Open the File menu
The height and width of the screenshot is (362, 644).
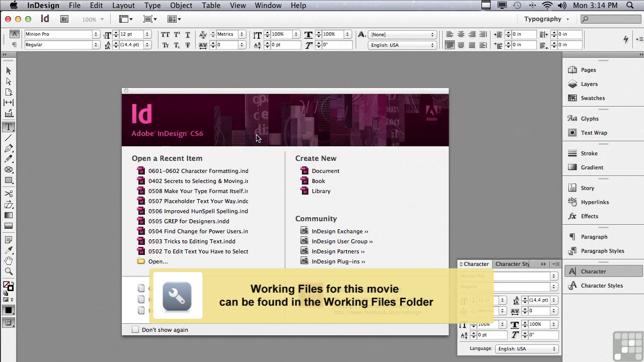coord(74,6)
